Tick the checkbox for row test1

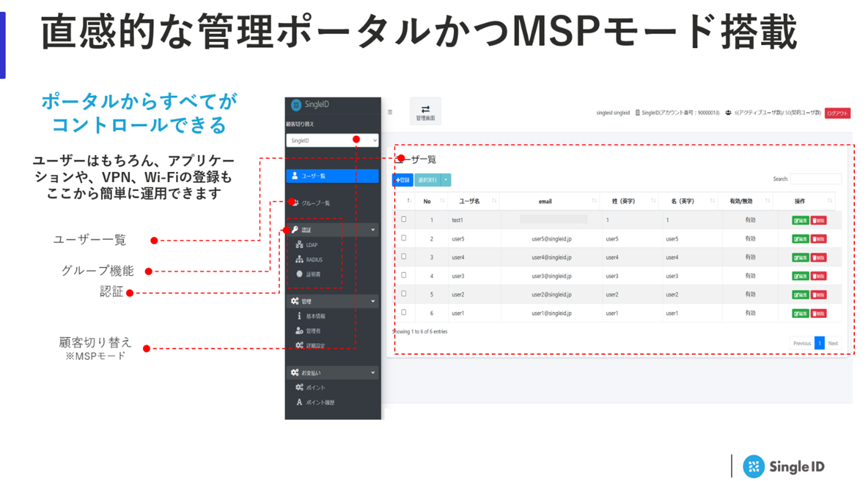(x=404, y=219)
